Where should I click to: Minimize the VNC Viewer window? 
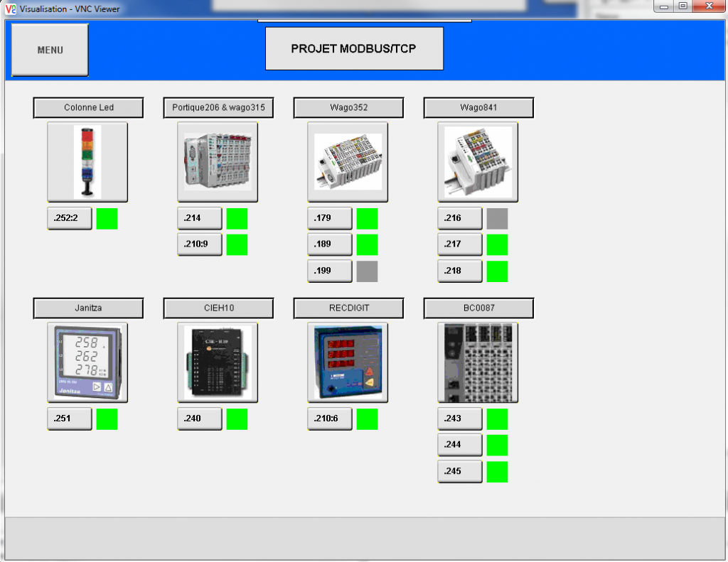(664, 6)
